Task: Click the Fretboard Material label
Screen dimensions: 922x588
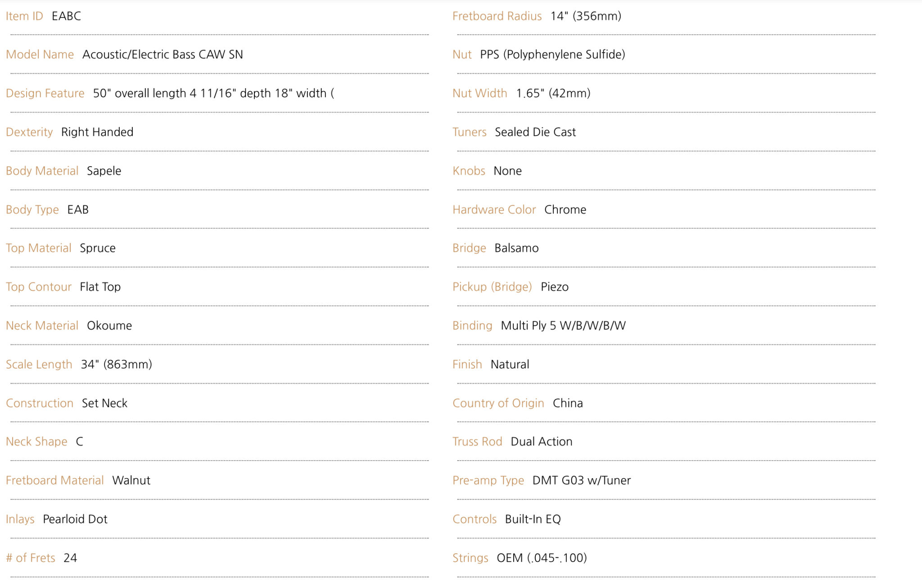Action: coord(55,480)
